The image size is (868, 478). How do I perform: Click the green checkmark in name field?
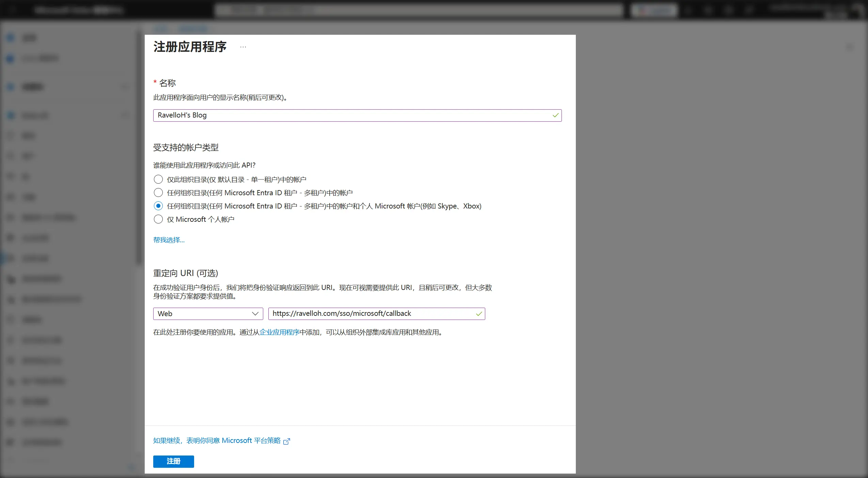[555, 115]
